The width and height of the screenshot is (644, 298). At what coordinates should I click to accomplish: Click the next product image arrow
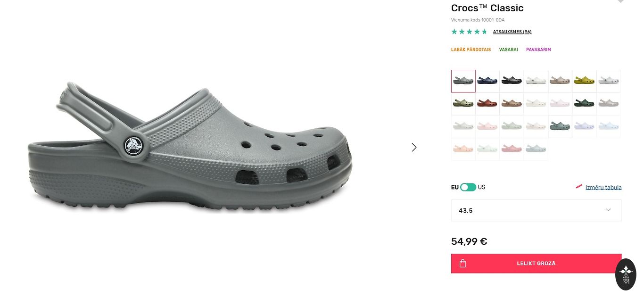pos(414,148)
